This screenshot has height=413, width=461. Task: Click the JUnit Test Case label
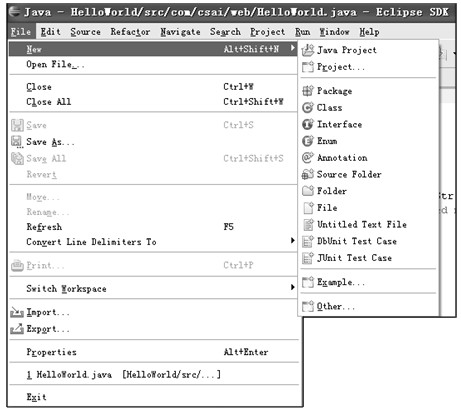tap(354, 258)
